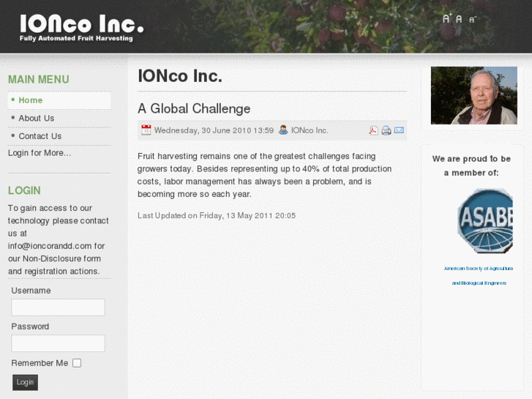Open PDF version of the article
This screenshot has height=399, width=532.
coord(373,130)
